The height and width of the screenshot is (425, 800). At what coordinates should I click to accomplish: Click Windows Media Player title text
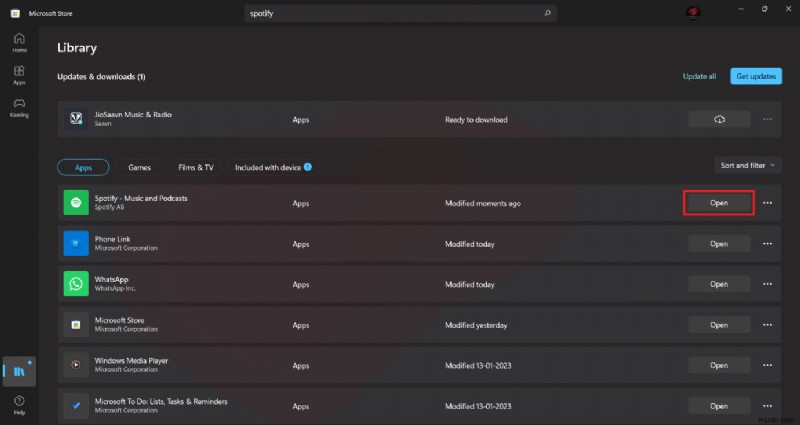131,361
